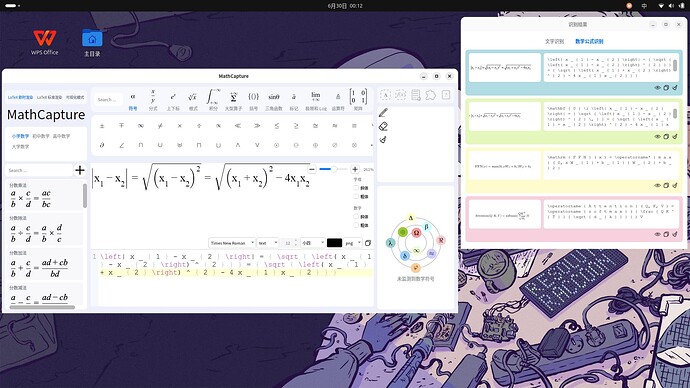
Task: Open the network icon in system tray
Action: (661, 6)
